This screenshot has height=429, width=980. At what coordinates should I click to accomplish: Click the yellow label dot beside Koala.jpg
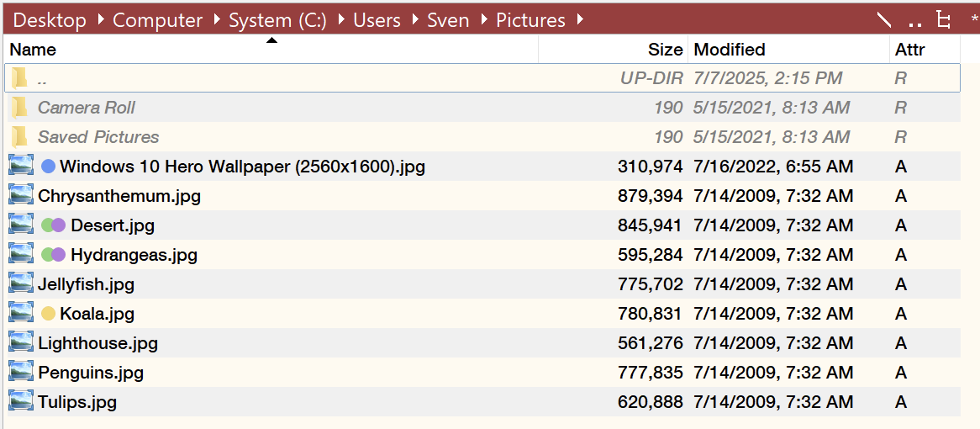point(48,313)
